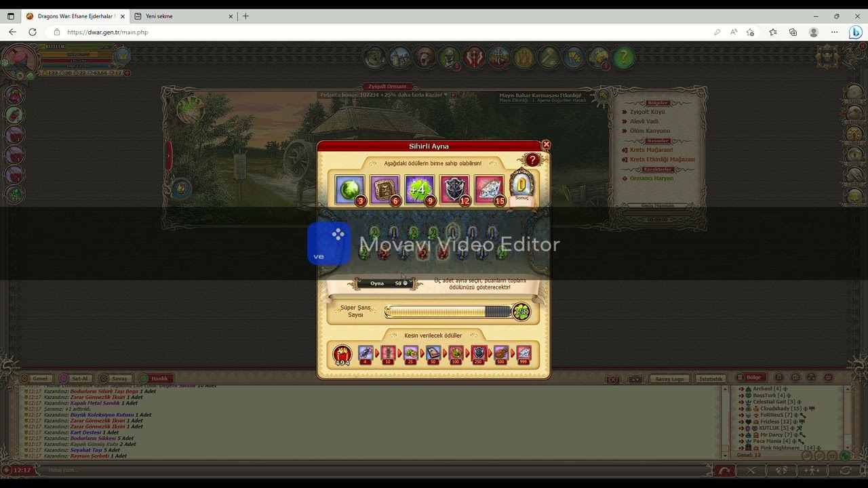Select the green orb prize marked 3
This screenshot has width=868, height=488.
[349, 190]
